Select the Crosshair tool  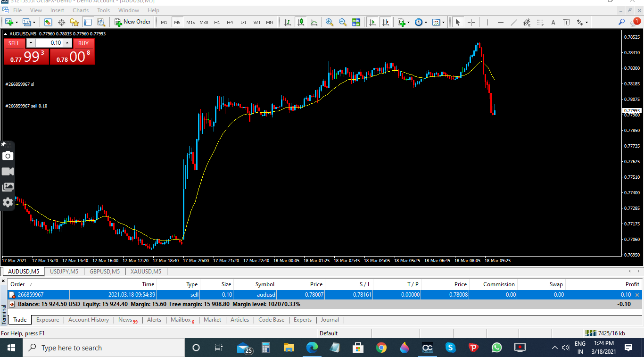pos(471,22)
